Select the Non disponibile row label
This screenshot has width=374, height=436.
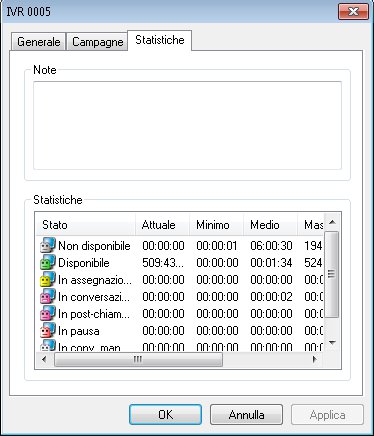pyautogui.click(x=94, y=246)
